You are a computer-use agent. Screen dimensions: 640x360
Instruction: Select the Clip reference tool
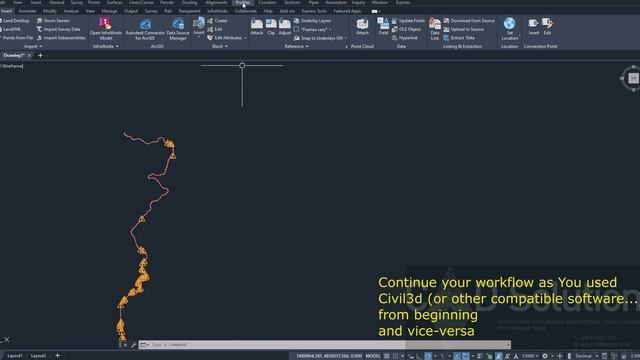coord(271,27)
